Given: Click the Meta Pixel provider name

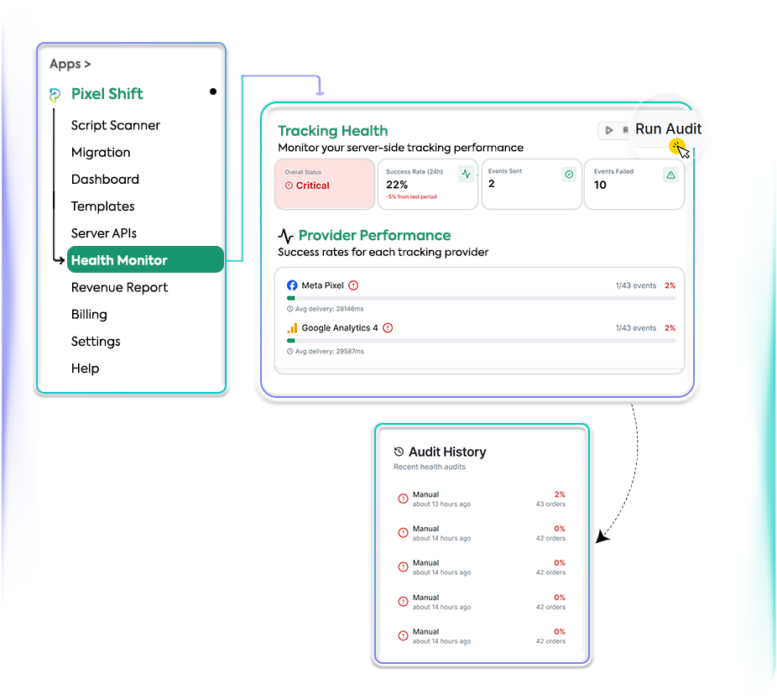Looking at the screenshot, I should point(322,285).
